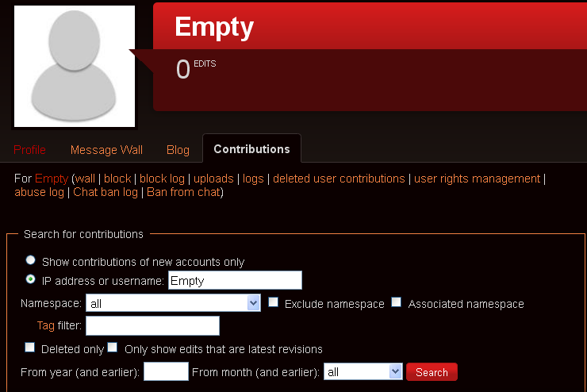Select 'IP address or username' radio button
Screen dimensions: 587x392
coord(30,279)
